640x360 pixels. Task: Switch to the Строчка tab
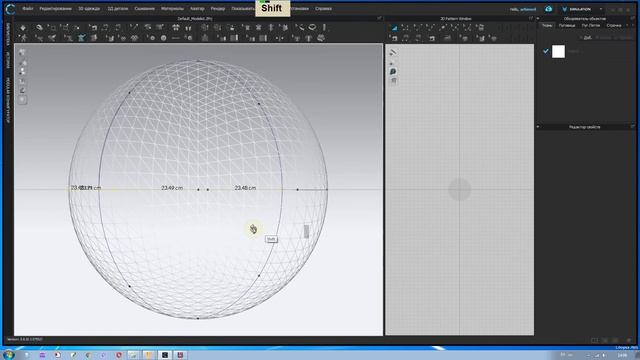614,25
